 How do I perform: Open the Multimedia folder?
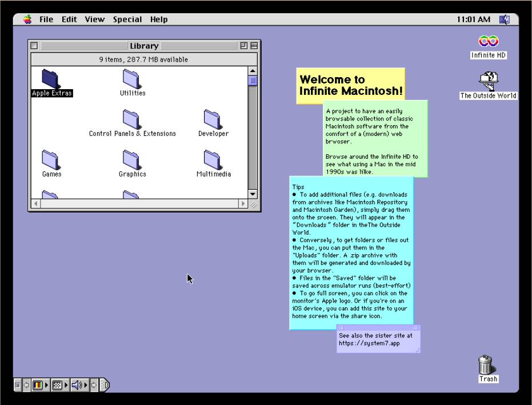point(213,158)
